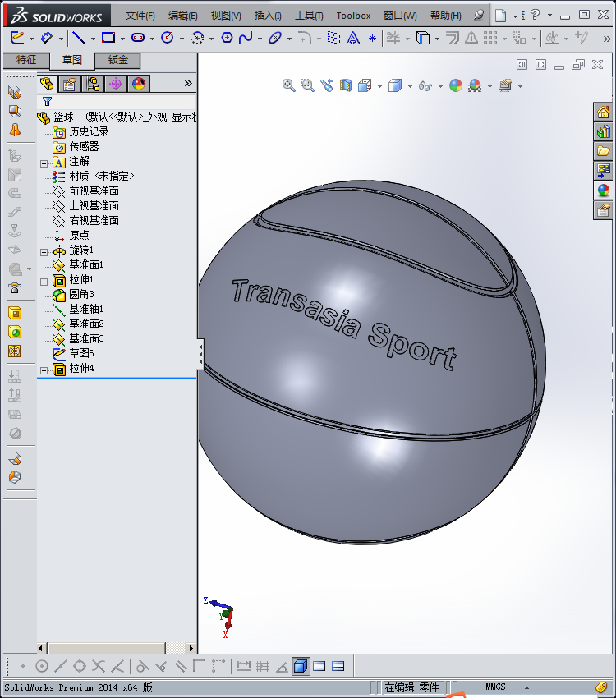616x698 pixels.
Task: Open the 帮助(H) menu
Action: (x=445, y=16)
